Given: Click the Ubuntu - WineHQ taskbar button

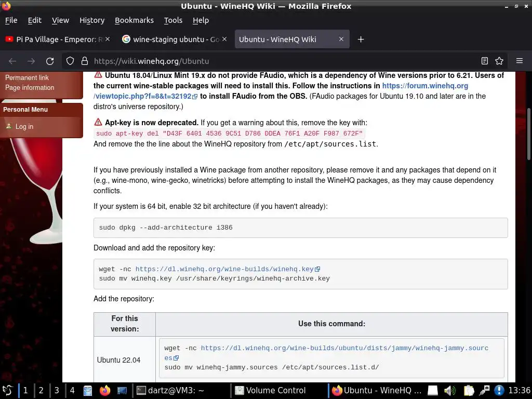Looking at the screenshot, I should pos(377,391).
